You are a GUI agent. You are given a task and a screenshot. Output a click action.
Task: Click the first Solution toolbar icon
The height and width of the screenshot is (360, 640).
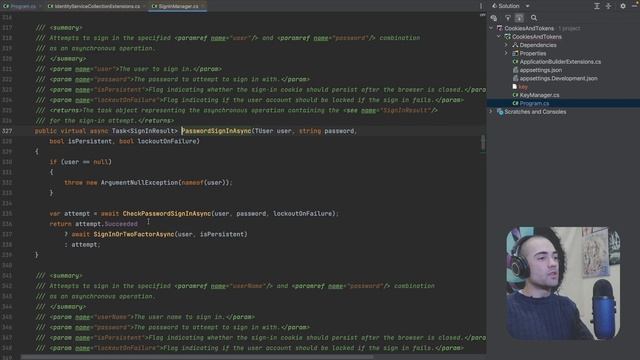point(494,18)
